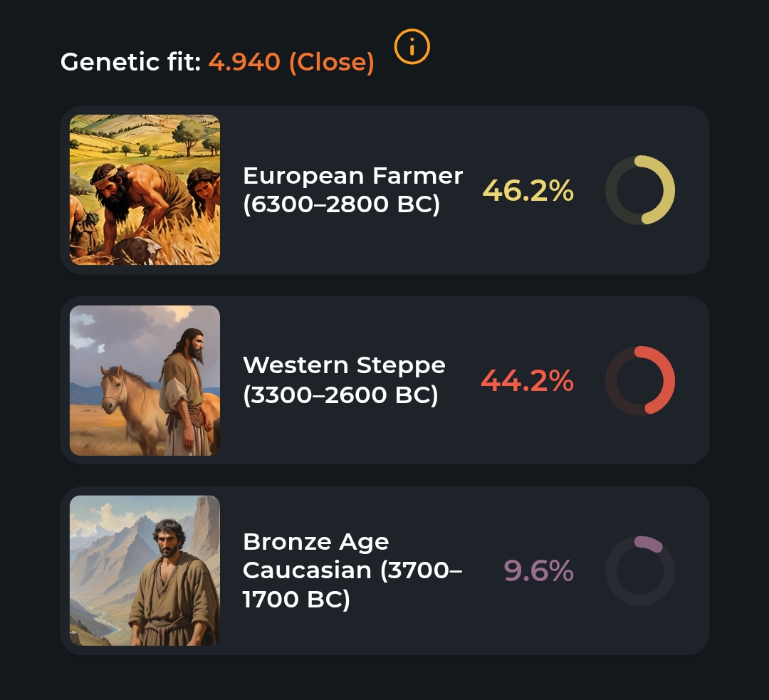Select the 'Bronze Age' title line
This screenshot has height=700, width=769.
point(315,541)
